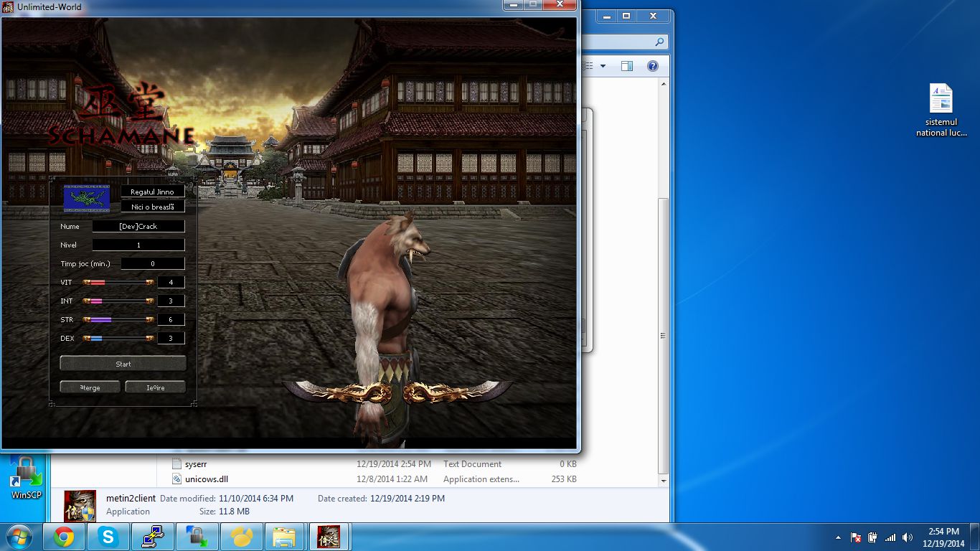Click the Șterge (delete) character button
The image size is (980, 551).
[x=90, y=387]
